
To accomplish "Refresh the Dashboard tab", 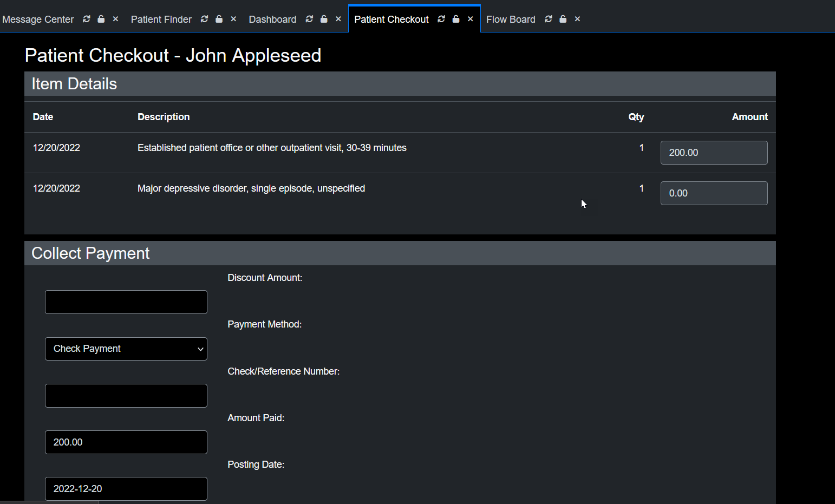I will click(309, 19).
